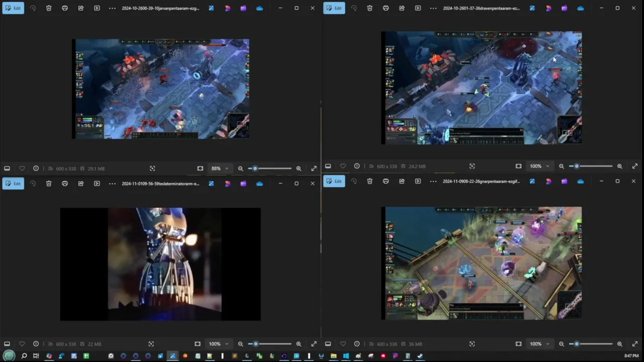644x362 pixels.
Task: Share the jarvan pentakill image
Action: [81, 8]
